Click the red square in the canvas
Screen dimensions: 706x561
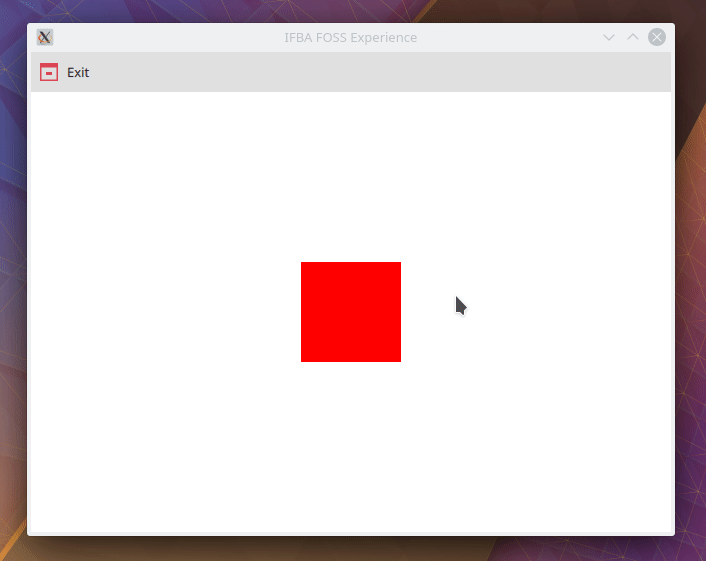tap(351, 312)
